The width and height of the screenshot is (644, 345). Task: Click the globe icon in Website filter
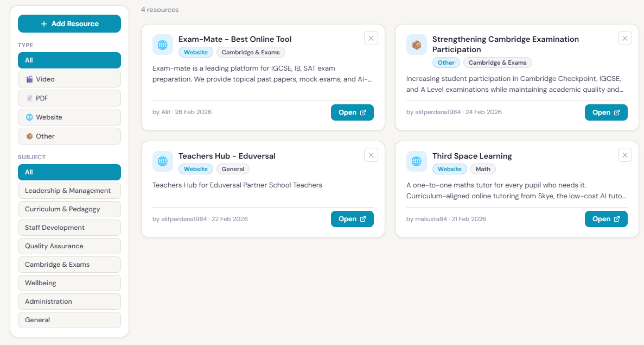[30, 117]
